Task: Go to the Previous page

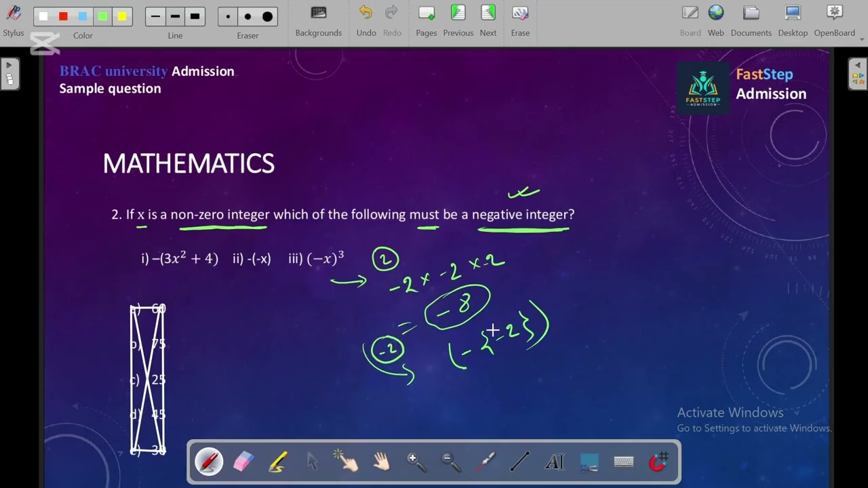Action: point(458,20)
